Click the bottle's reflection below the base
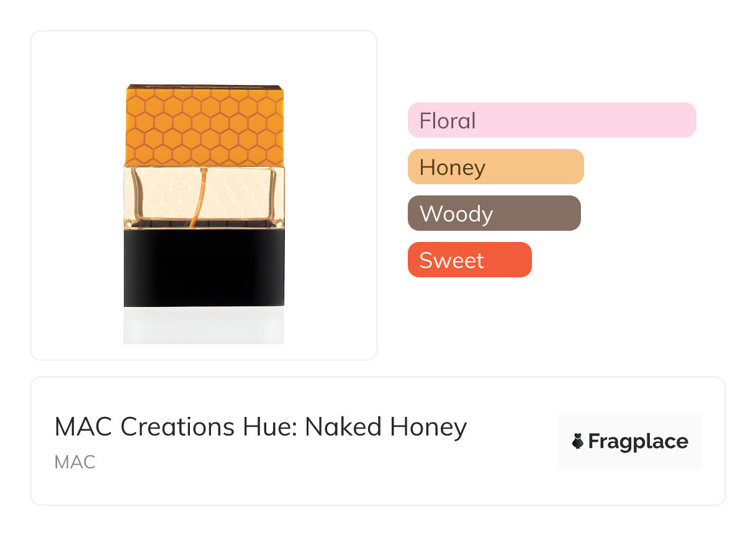The width and height of the screenshot is (756, 536). point(204,326)
